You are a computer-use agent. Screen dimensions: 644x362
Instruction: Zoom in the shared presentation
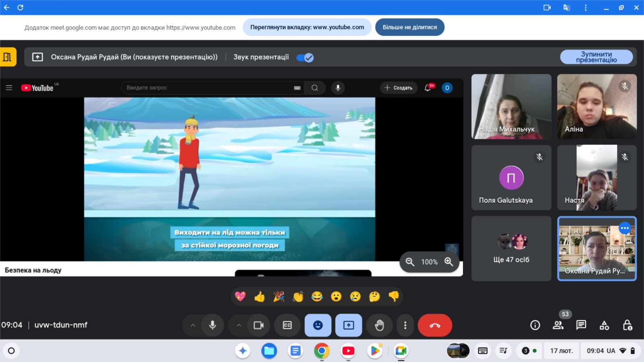448,262
